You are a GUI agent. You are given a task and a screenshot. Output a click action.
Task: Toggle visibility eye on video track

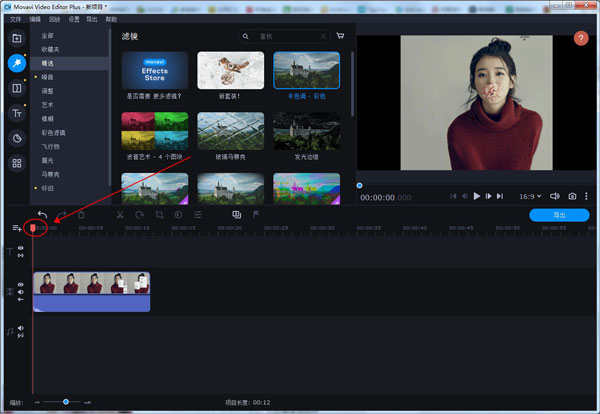(20, 284)
